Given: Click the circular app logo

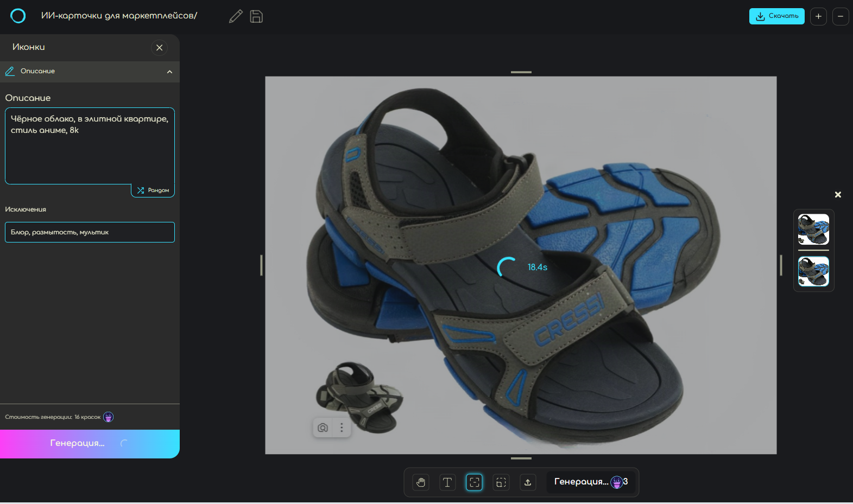Looking at the screenshot, I should pyautogui.click(x=18, y=16).
